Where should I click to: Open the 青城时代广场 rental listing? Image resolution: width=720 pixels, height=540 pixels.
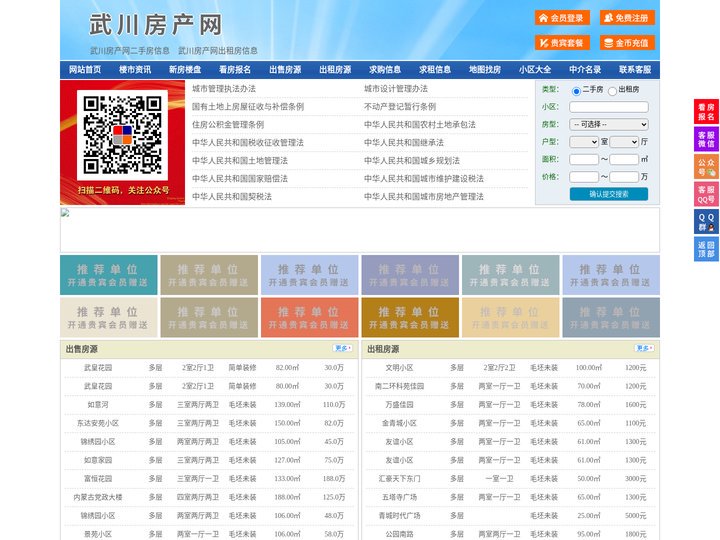coord(399,516)
